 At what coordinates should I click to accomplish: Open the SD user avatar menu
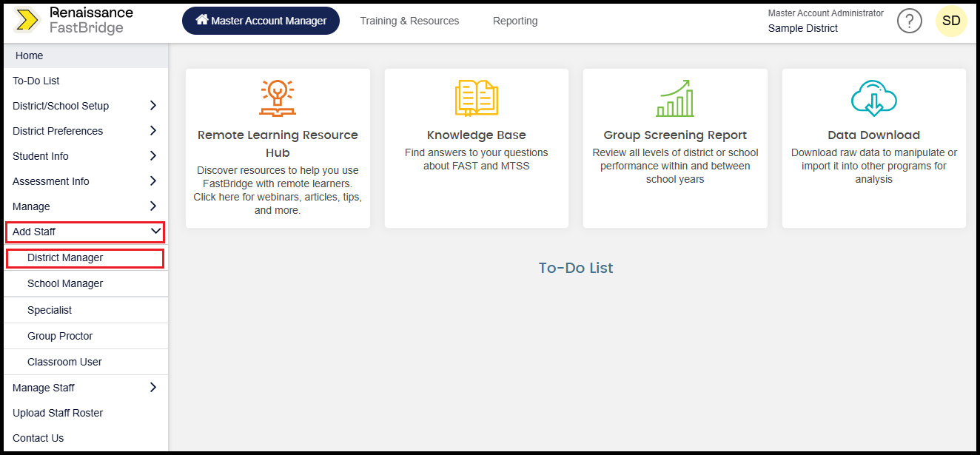click(950, 21)
